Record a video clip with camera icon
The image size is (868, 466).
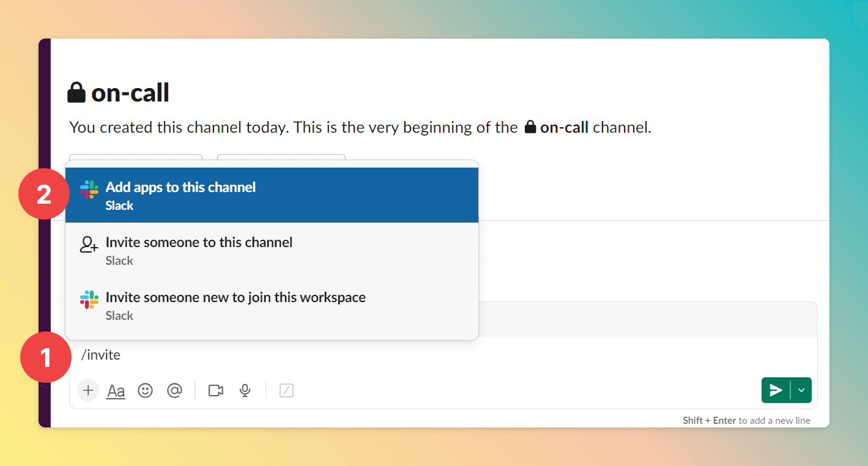pyautogui.click(x=216, y=390)
